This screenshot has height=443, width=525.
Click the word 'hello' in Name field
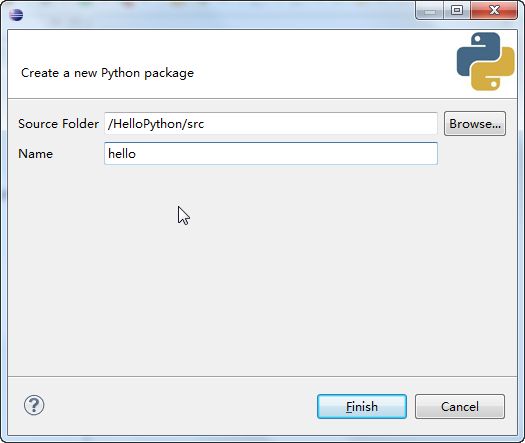(122, 154)
